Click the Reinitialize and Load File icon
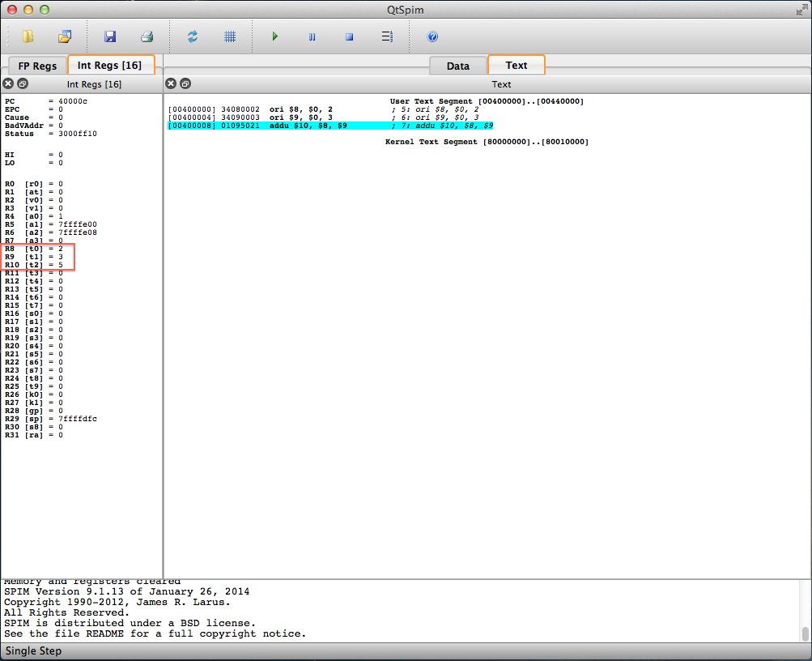Screen dimensions: 812x661 click(x=65, y=36)
